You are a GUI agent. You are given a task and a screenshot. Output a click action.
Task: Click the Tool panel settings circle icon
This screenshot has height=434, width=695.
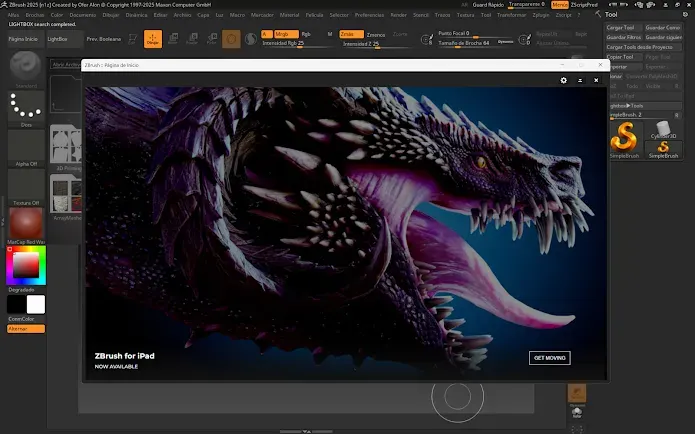point(685,15)
